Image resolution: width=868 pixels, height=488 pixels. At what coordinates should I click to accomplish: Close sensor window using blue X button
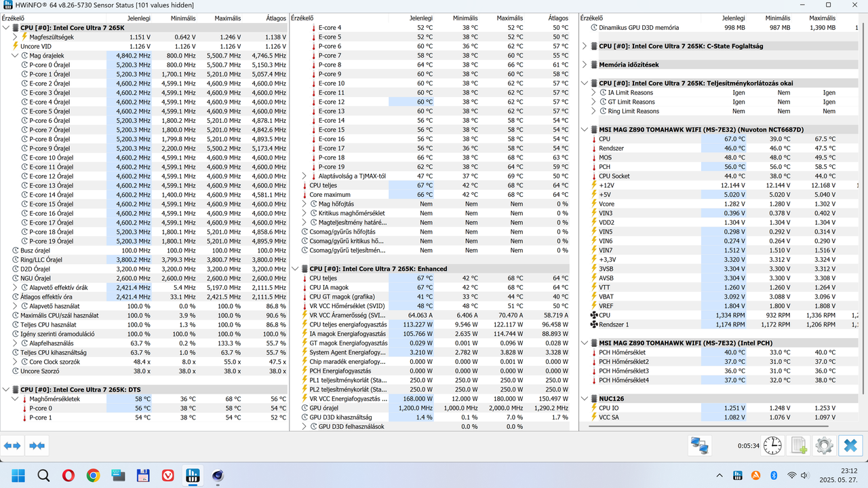click(x=850, y=446)
